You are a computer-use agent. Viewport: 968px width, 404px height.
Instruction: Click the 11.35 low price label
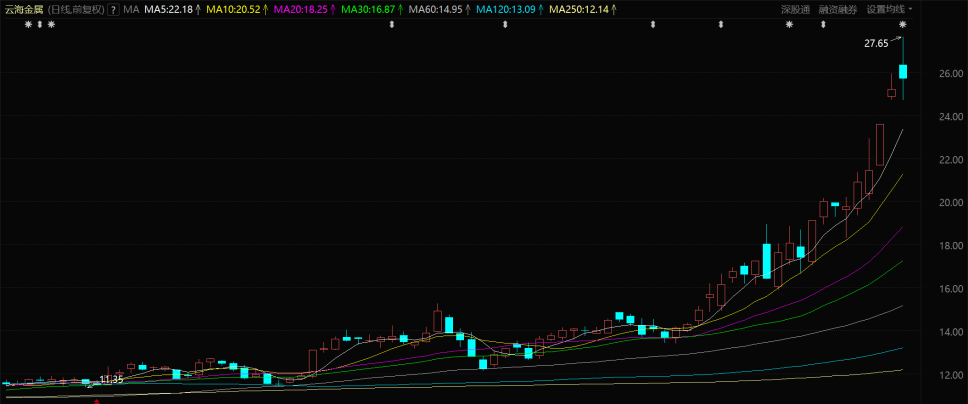coord(112,380)
